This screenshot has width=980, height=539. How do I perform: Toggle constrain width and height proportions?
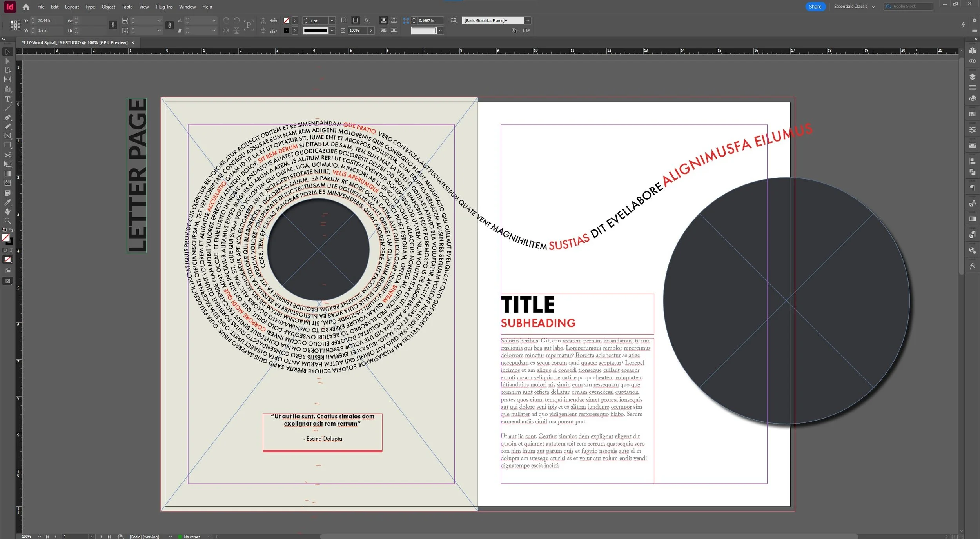(113, 25)
